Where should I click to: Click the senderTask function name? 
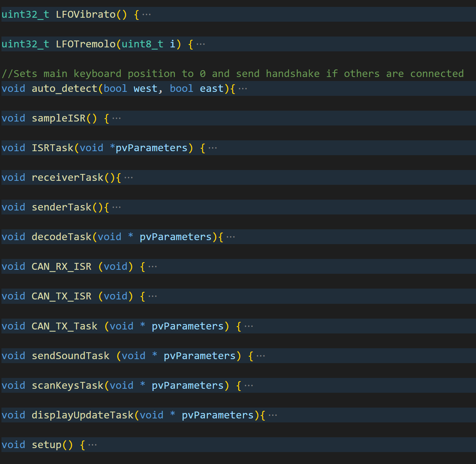tap(61, 207)
